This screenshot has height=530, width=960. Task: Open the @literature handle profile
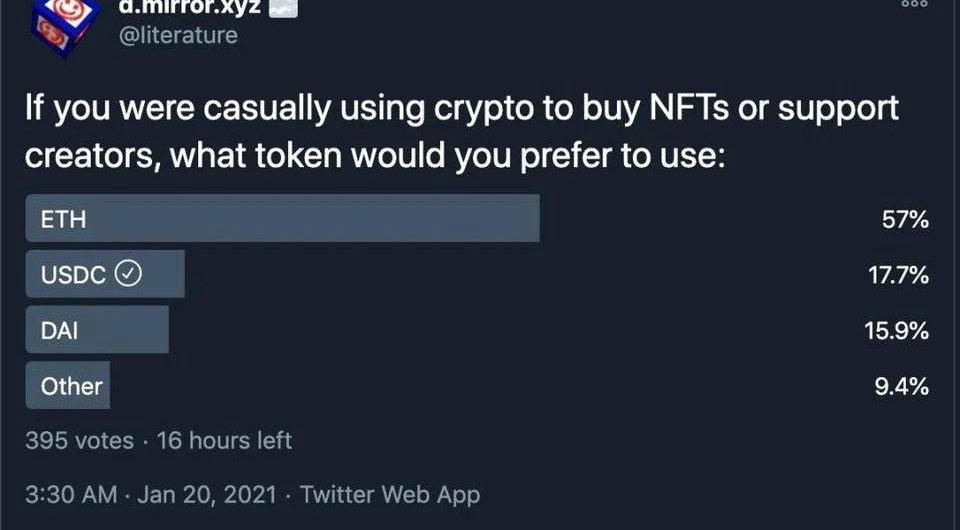click(x=178, y=35)
